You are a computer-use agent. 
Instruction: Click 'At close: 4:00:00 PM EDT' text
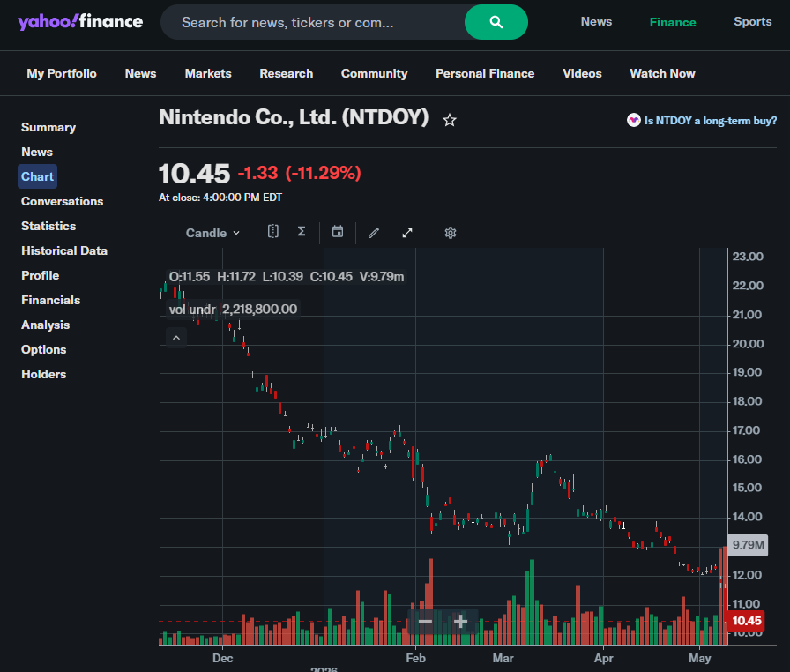pyautogui.click(x=220, y=198)
